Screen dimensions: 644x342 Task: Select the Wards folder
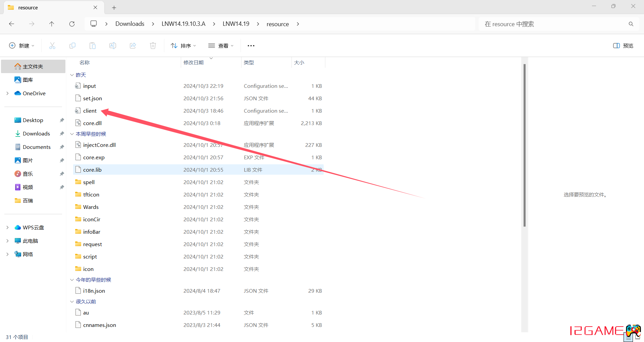click(x=198, y=207)
